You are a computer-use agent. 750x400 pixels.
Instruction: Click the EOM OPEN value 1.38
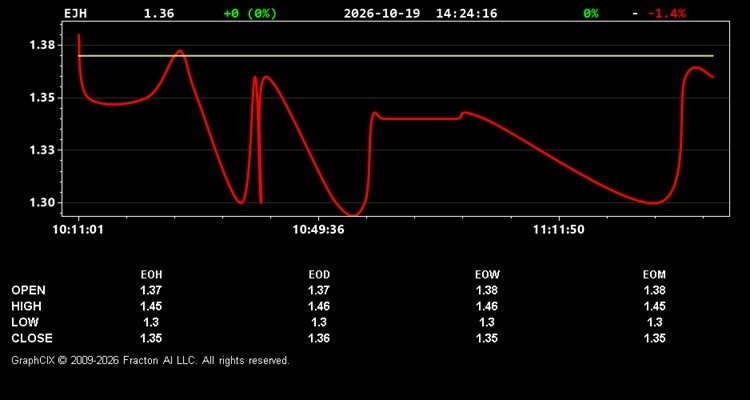(x=654, y=290)
